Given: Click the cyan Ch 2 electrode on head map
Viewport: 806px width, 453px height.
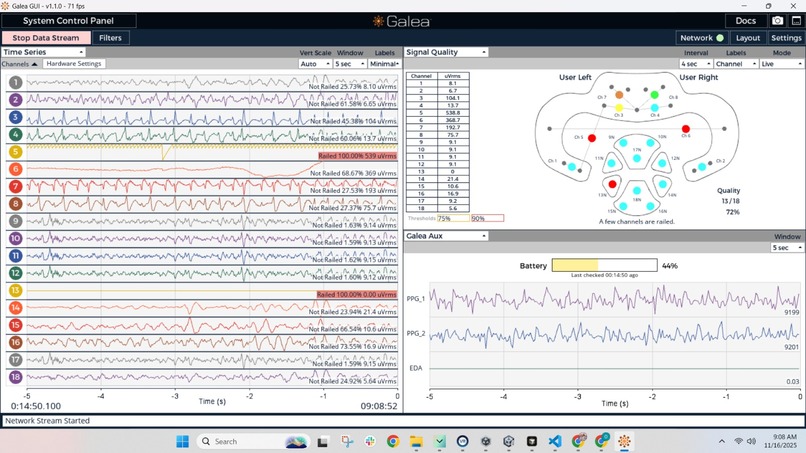Looking at the screenshot, I should point(702,167).
